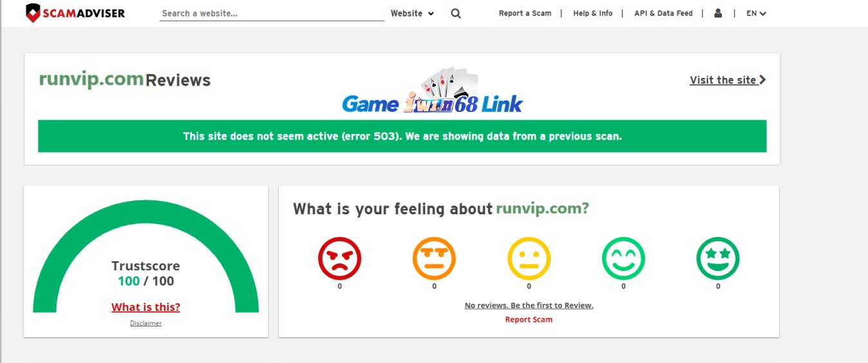
Task: Open the user account profile icon
Action: (718, 13)
